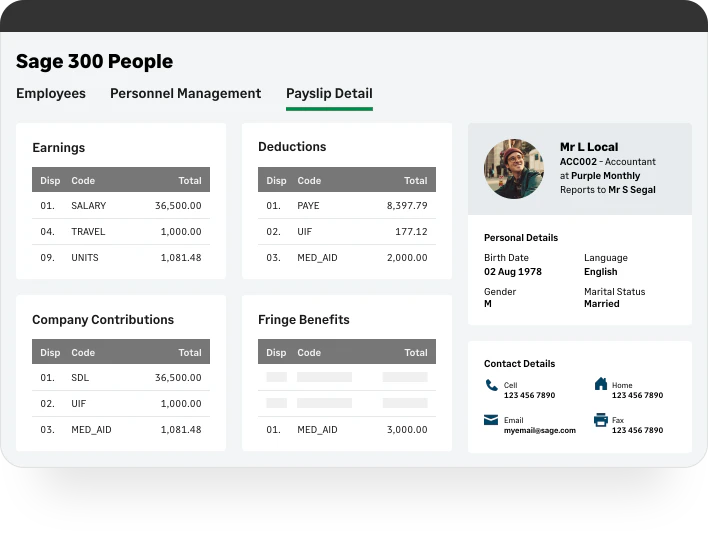Click the 36,500.00 SDL total

[x=178, y=378]
